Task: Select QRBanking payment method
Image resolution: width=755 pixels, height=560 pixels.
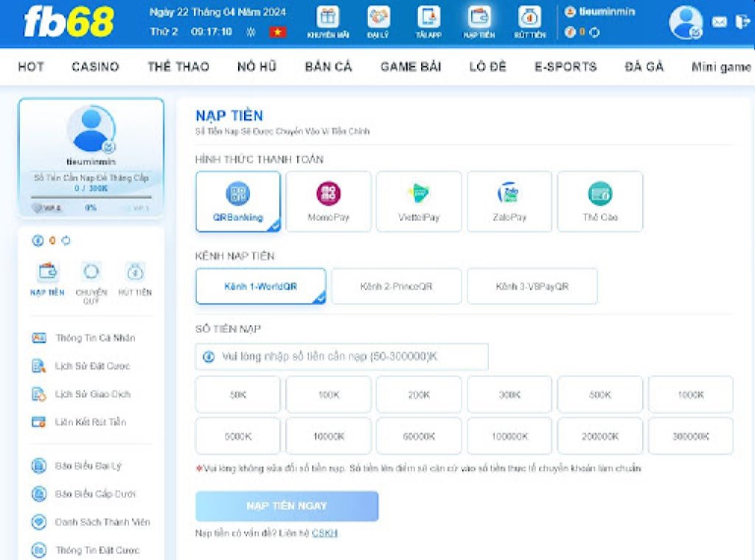Action: pos(238,201)
